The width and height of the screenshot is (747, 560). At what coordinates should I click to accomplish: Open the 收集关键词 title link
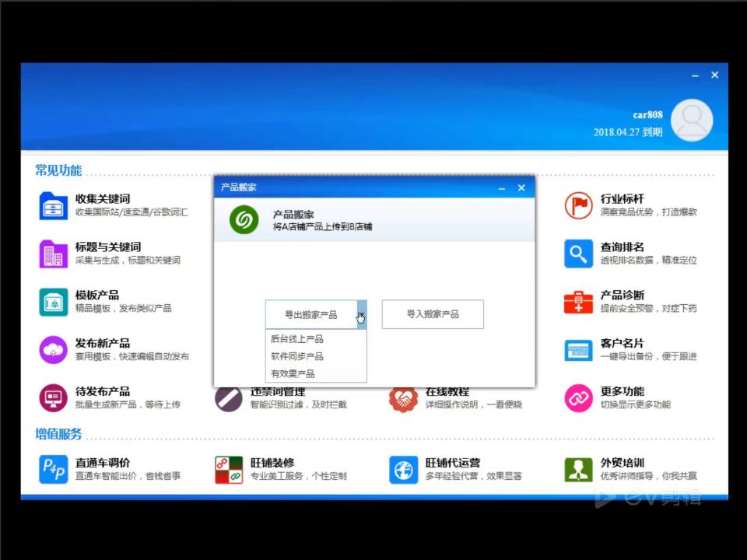(x=103, y=198)
